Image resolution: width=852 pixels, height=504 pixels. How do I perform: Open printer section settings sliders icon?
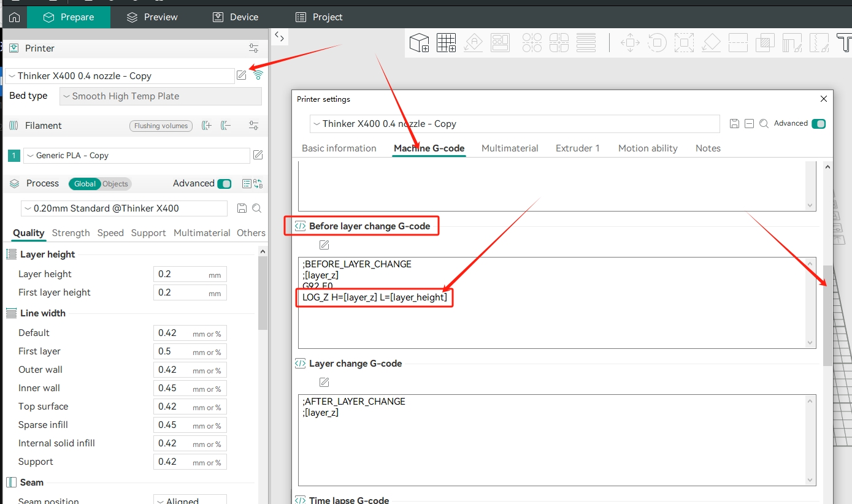253,48
